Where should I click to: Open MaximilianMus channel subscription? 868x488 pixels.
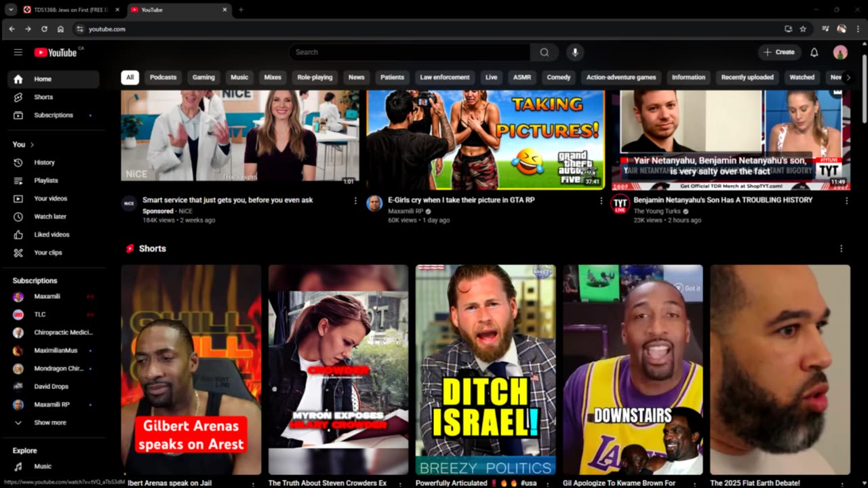pos(54,350)
